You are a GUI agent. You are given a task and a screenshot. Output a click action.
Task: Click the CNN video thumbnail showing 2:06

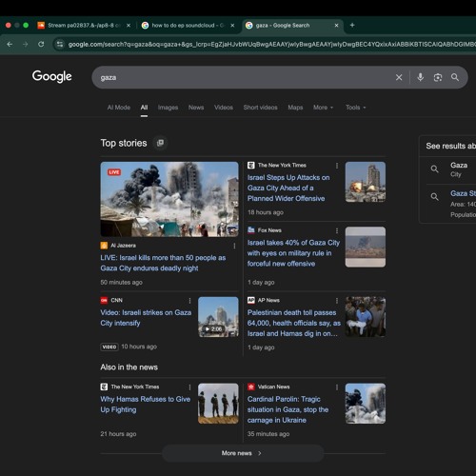click(218, 317)
